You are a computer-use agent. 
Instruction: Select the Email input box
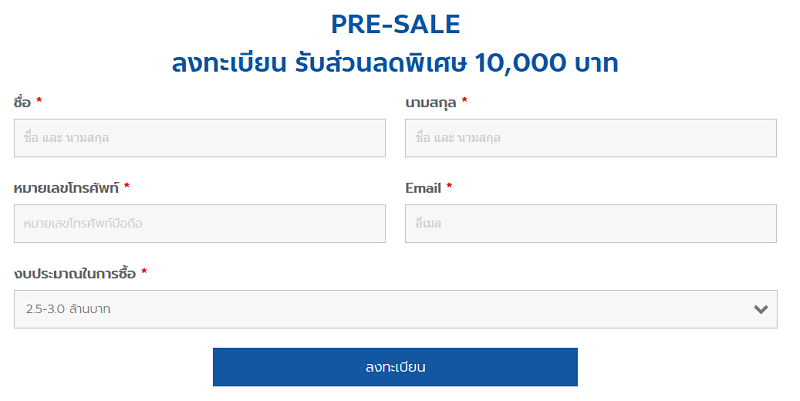[590, 223]
